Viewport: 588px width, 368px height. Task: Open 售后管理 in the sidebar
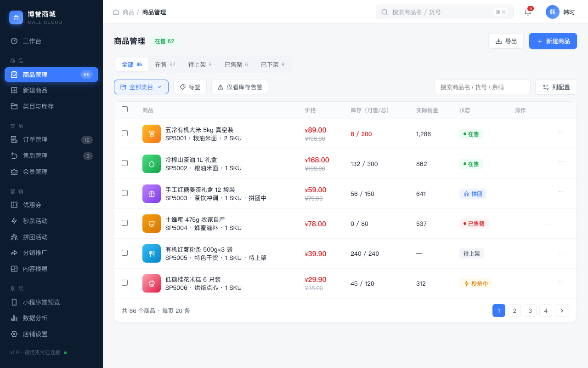pyautogui.click(x=51, y=155)
